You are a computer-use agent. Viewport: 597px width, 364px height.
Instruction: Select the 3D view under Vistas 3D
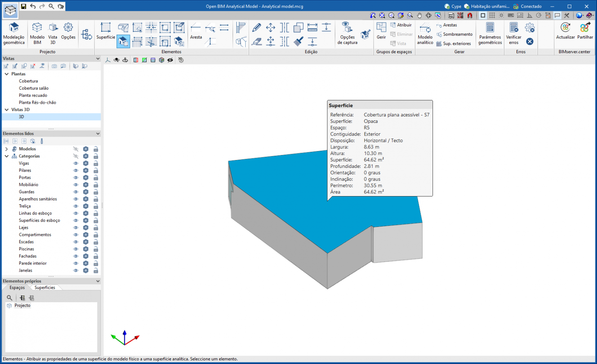click(x=21, y=117)
